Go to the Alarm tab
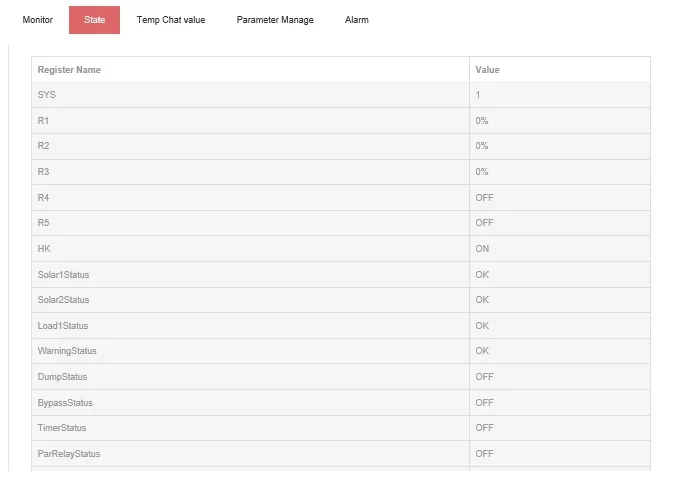 tap(357, 20)
